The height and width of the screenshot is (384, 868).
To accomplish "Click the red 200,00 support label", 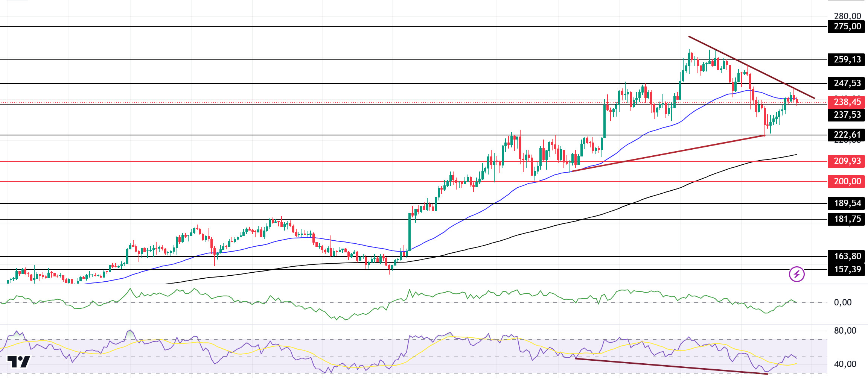I will pyautogui.click(x=847, y=182).
